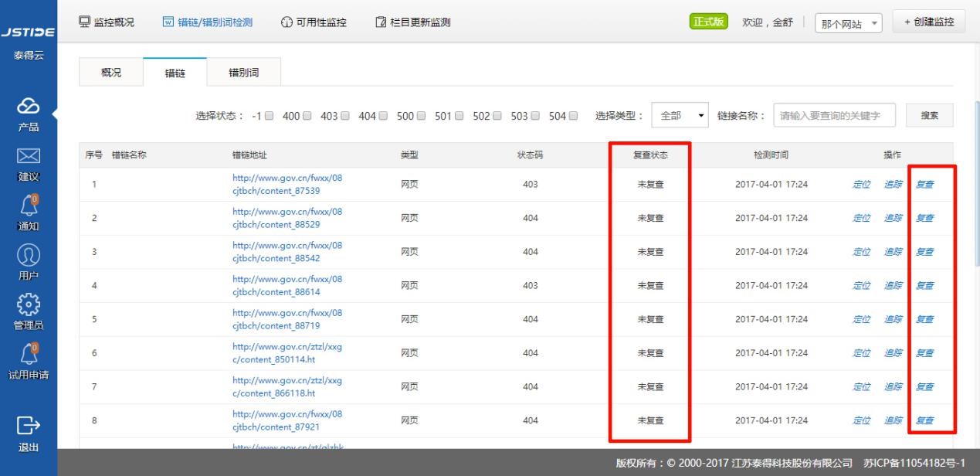Click the 复查状态 column header
The image size is (980, 476).
650,155
